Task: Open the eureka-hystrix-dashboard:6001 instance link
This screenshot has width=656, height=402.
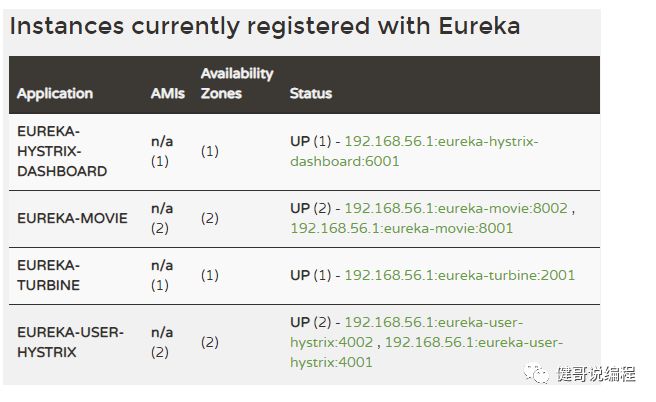Action: coord(414,151)
